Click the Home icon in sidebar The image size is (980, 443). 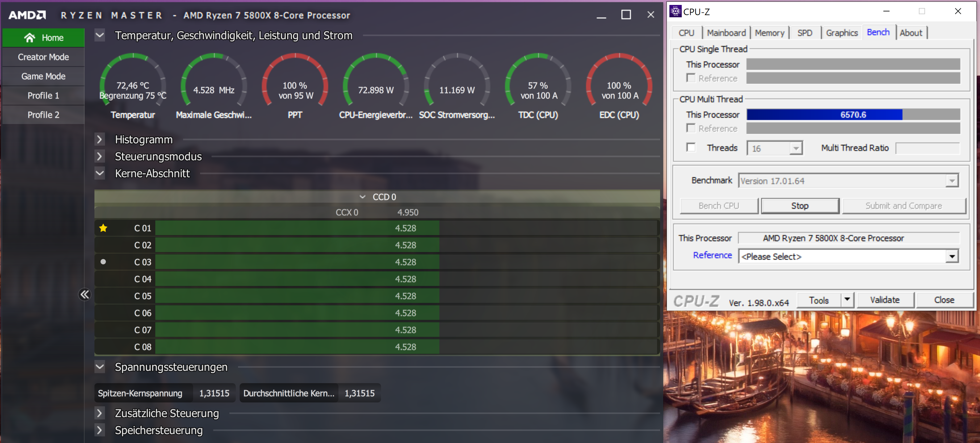tap(30, 38)
